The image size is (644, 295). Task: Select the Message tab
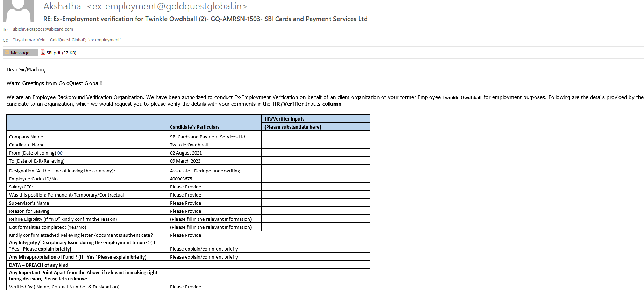20,53
